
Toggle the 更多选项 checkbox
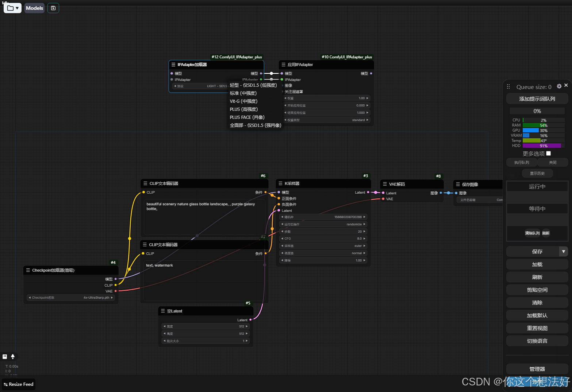[548, 154]
